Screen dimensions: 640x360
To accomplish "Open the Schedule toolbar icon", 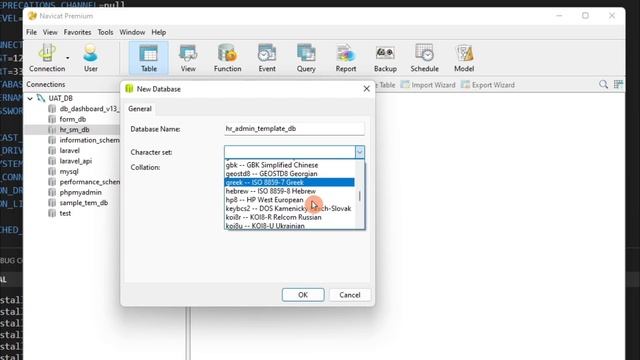I will [424, 58].
